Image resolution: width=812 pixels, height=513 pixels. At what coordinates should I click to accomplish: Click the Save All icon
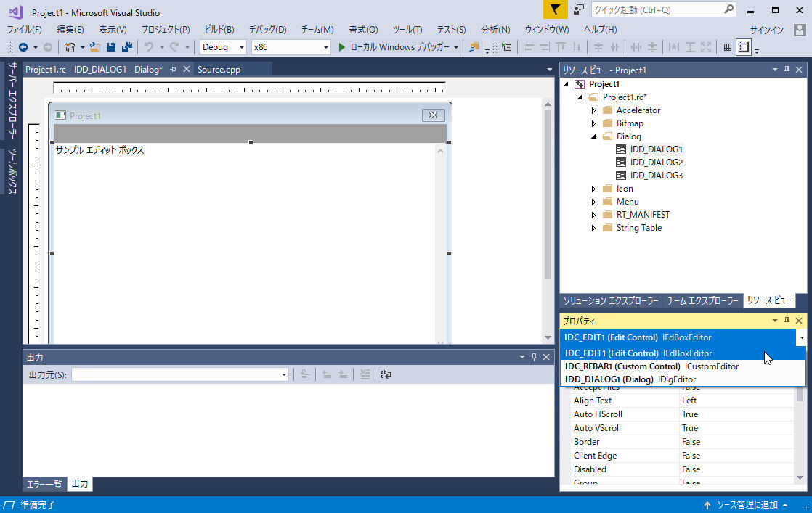pos(127,47)
